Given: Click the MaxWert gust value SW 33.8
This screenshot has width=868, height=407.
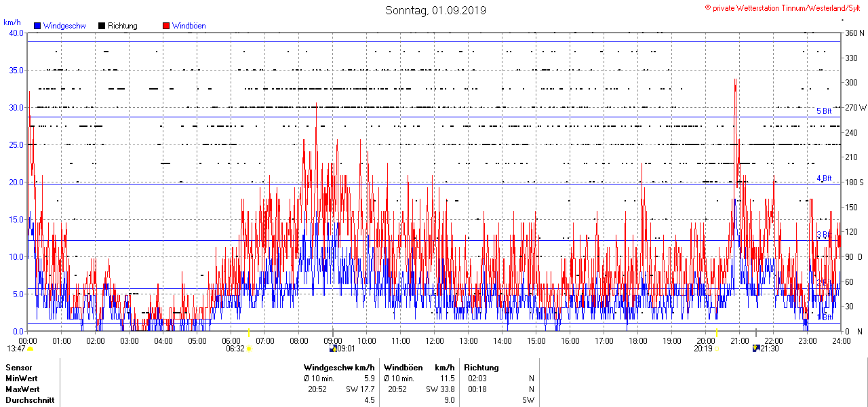Looking at the screenshot, I should [440, 389].
